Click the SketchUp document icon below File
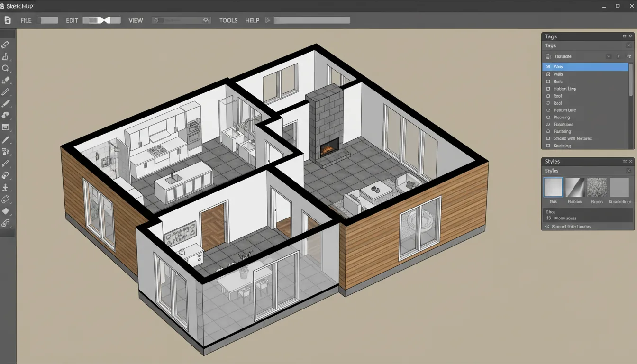This screenshot has height=364, width=637. [x=7, y=20]
